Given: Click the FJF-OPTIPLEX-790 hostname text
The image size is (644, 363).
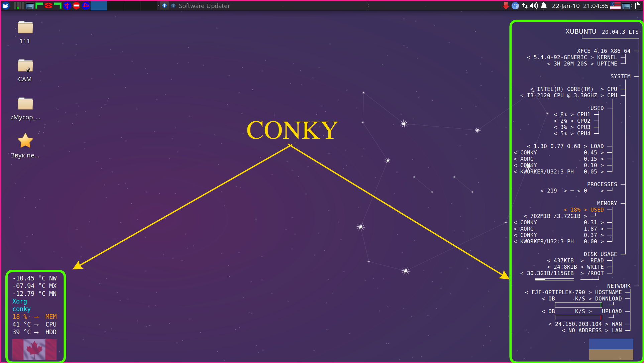Looking at the screenshot, I should click(x=558, y=292).
